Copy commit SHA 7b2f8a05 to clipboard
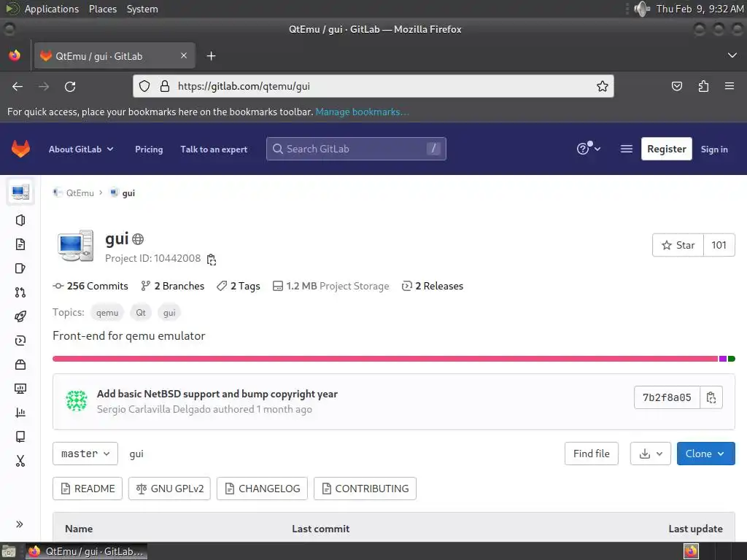The width and height of the screenshot is (747, 560). click(711, 397)
